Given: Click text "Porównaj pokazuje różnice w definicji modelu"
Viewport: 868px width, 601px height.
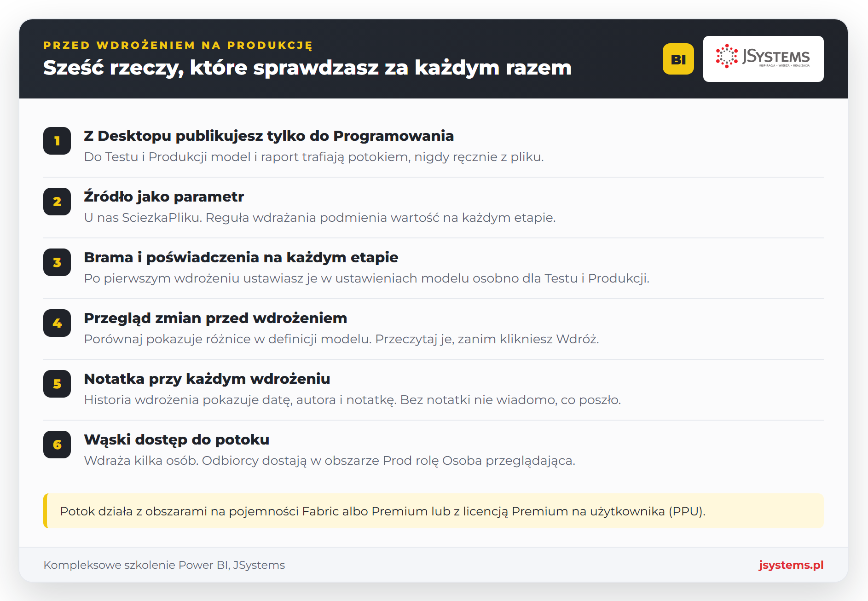Looking at the screenshot, I should [227, 339].
